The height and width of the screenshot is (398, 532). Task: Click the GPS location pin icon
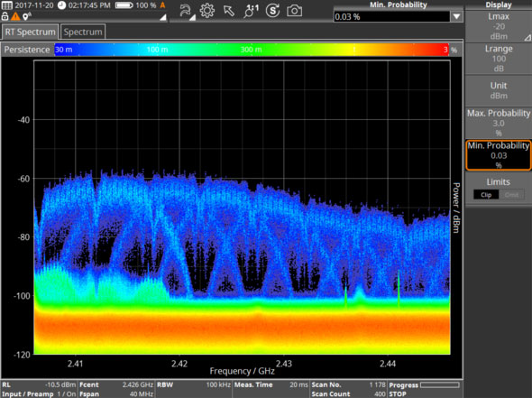(x=26, y=16)
